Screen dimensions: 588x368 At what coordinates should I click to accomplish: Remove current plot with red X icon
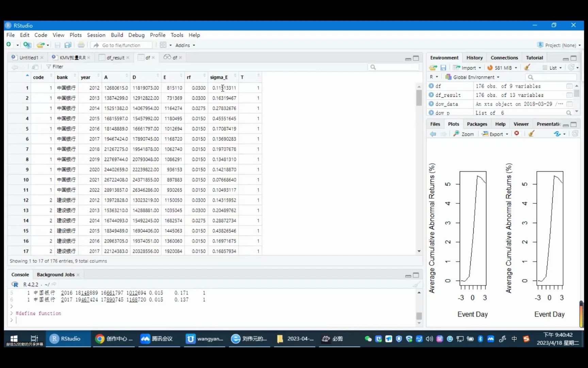click(x=517, y=134)
